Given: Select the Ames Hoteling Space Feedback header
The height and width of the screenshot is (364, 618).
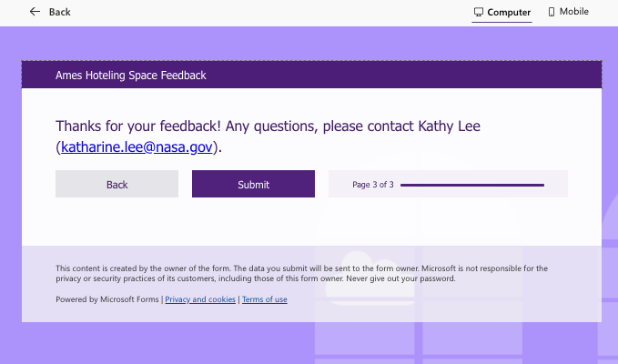Looking at the screenshot, I should pos(131,76).
